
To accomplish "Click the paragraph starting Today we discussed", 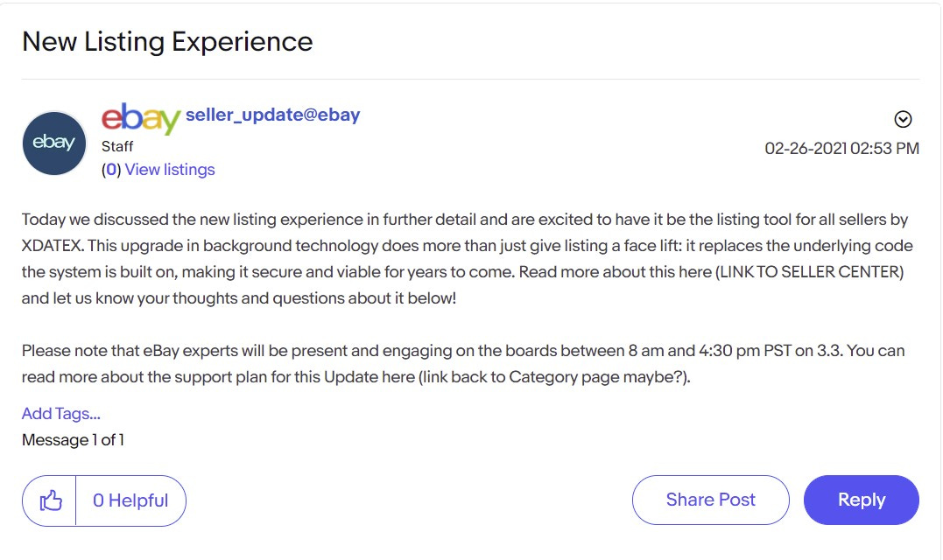I will coord(468,258).
